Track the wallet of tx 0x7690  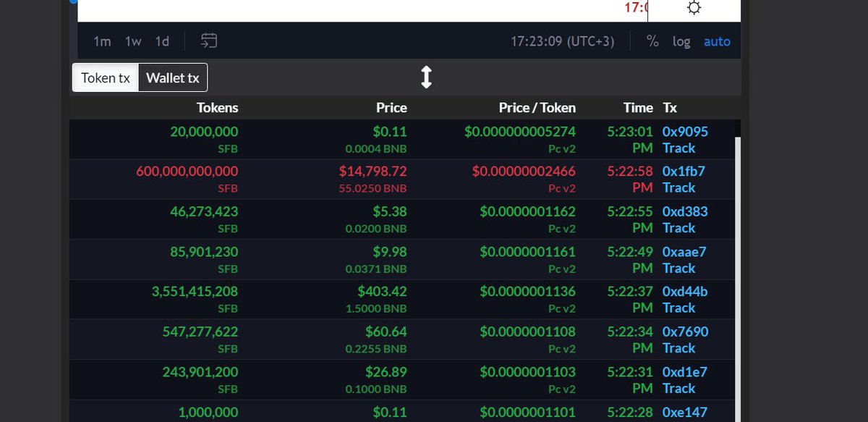678,347
